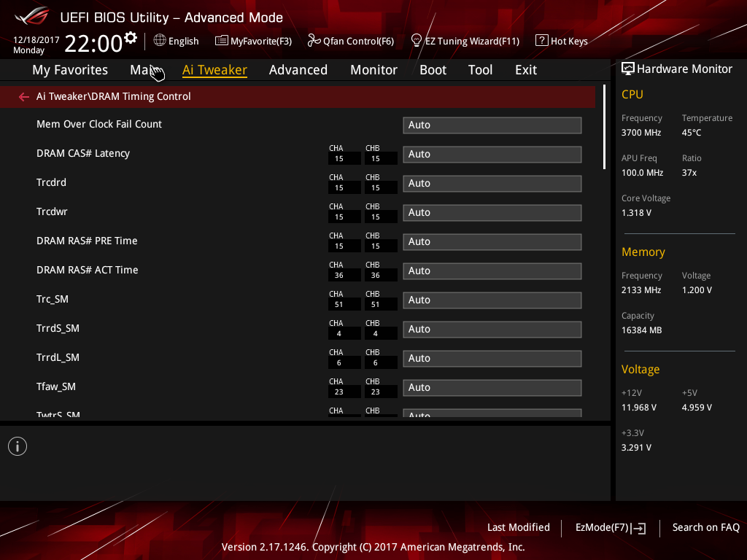Click the 22:00 clock display
Screen dimensions: 747x560
pos(93,44)
